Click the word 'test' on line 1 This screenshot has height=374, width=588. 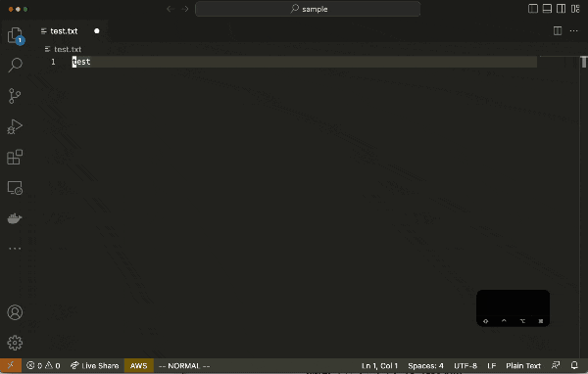[81, 62]
